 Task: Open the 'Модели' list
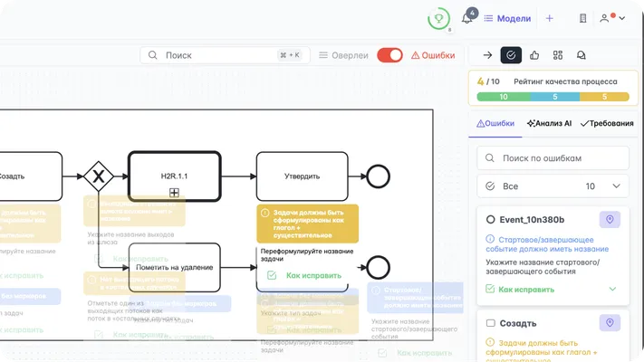[x=507, y=18]
